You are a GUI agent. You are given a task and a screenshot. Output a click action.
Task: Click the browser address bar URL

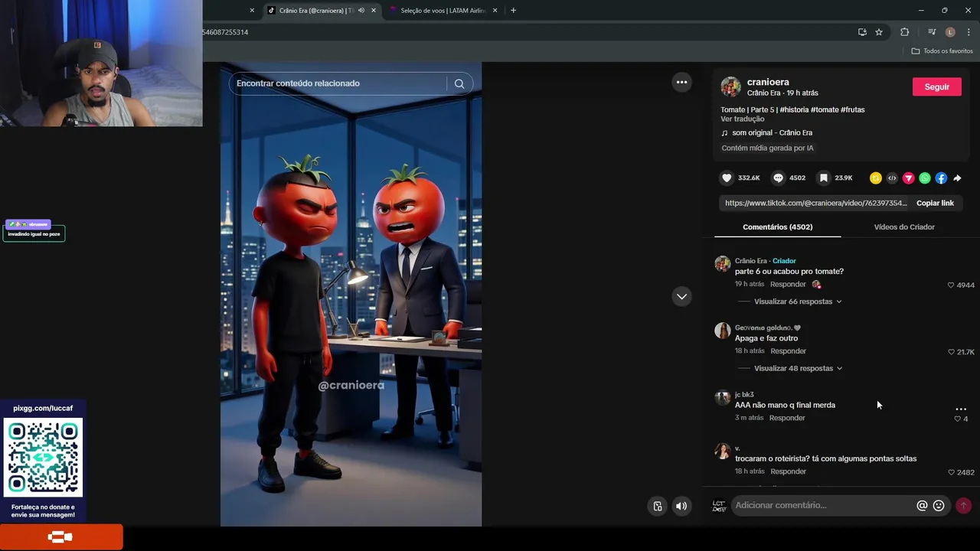[x=528, y=32]
